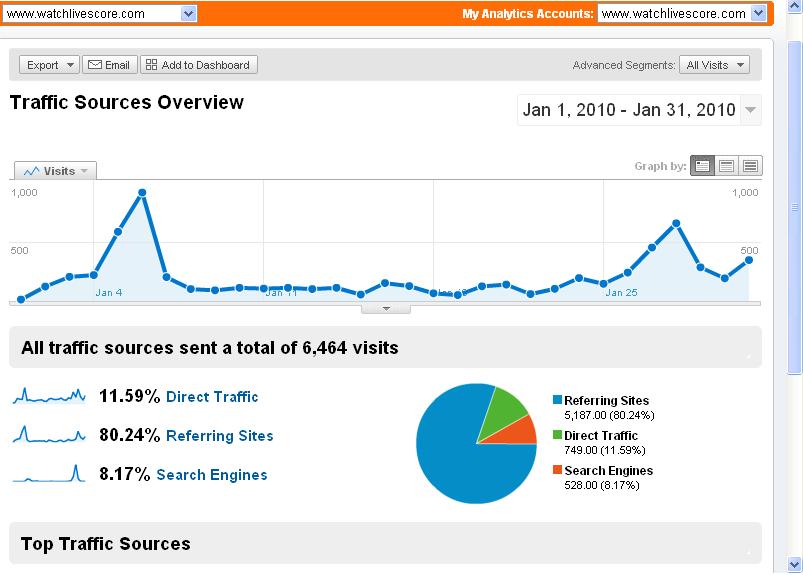Viewport: 803px width, 575px height.
Task: Open the top-left site selector dropdown
Action: click(x=99, y=14)
